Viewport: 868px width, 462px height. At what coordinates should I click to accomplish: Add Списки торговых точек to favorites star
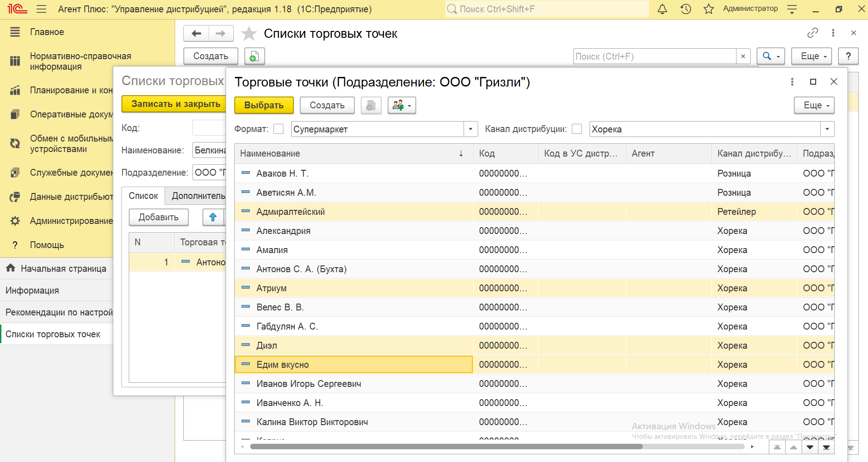click(x=249, y=34)
